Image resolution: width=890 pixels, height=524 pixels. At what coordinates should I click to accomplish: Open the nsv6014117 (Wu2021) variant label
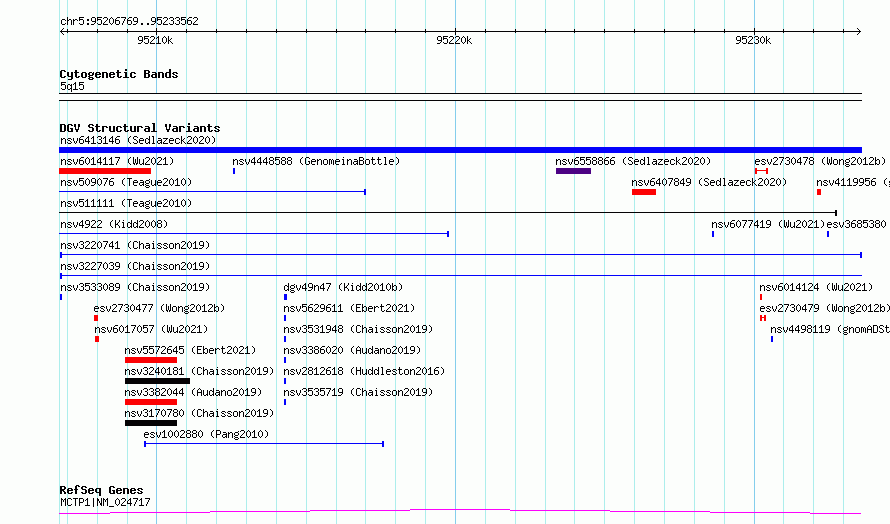(117, 161)
